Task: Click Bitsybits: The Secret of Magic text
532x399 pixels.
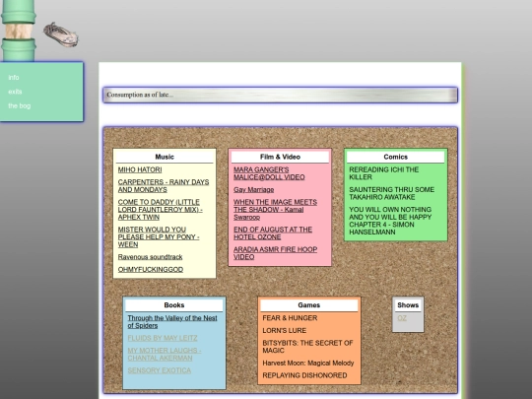Action: tap(307, 347)
